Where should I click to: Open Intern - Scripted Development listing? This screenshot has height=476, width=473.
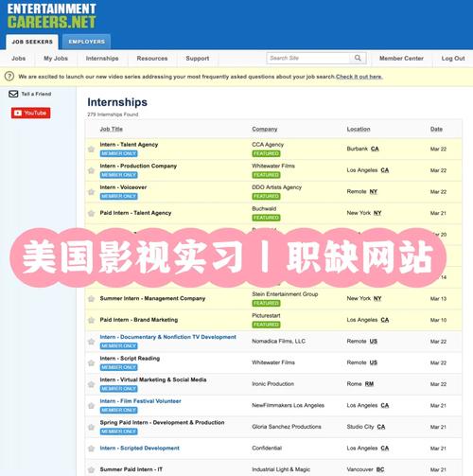[x=140, y=449]
